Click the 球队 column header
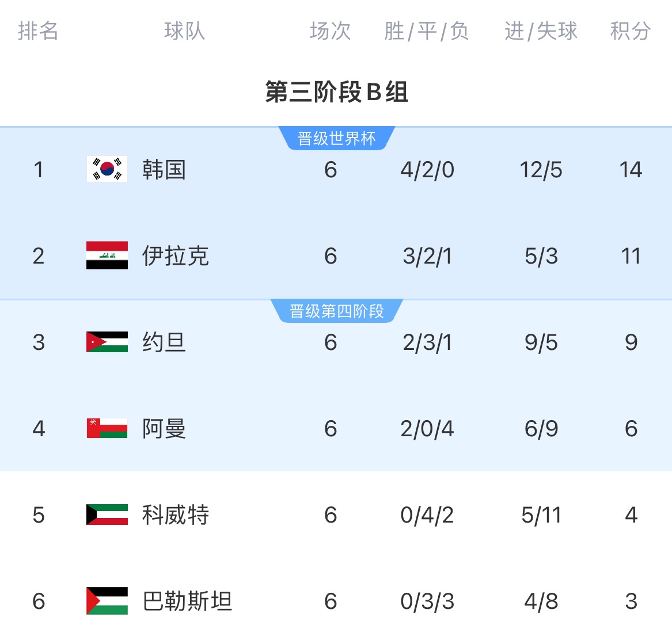 click(184, 31)
